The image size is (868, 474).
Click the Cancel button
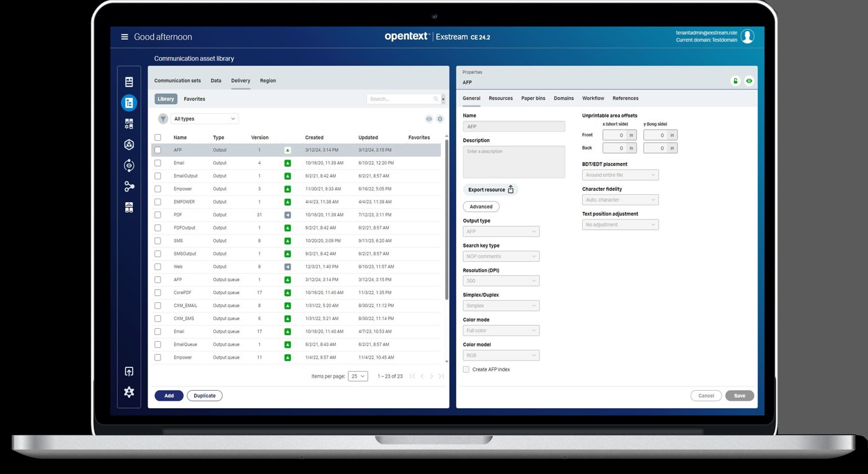pyautogui.click(x=706, y=395)
